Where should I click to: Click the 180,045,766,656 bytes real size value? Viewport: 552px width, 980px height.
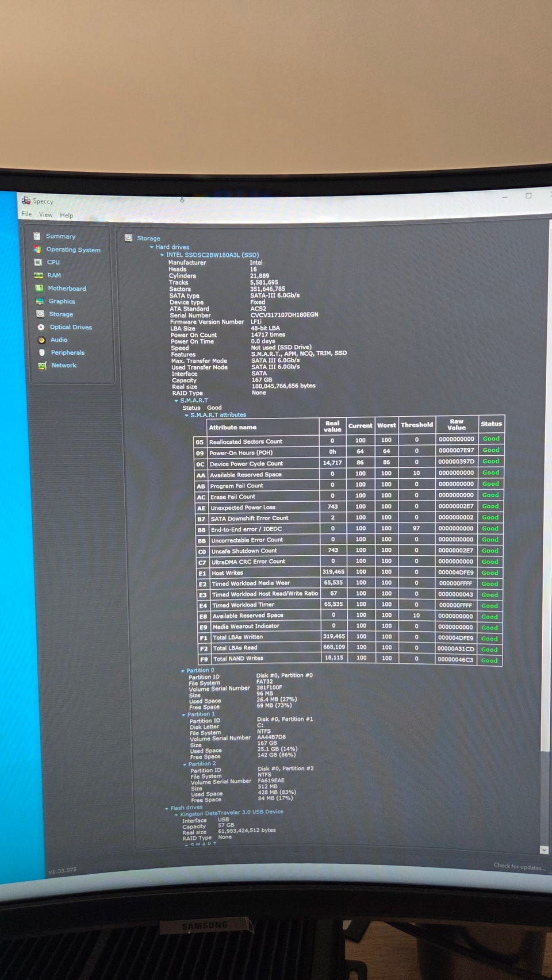[283, 386]
